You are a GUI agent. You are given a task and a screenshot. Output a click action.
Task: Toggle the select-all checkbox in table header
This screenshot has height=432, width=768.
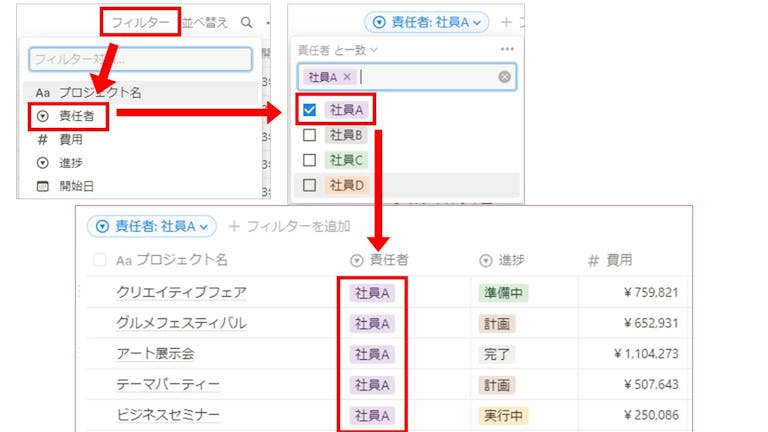pos(100,260)
